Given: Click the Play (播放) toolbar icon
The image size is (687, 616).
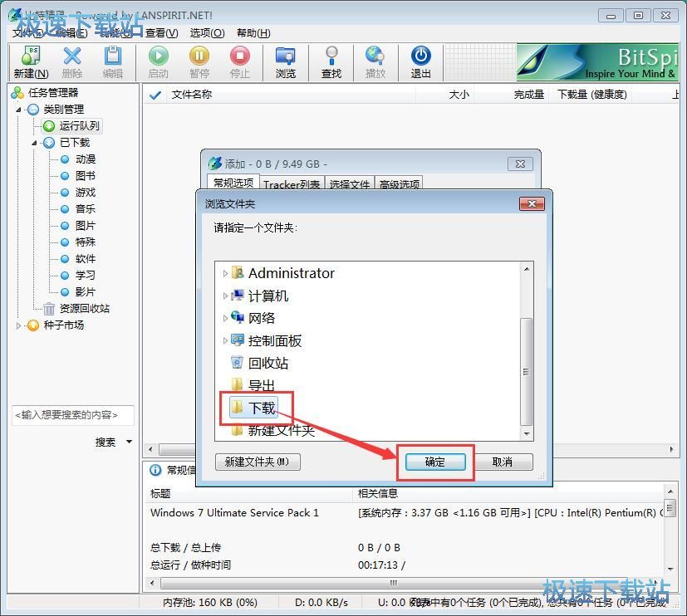Looking at the screenshot, I should click(x=375, y=62).
